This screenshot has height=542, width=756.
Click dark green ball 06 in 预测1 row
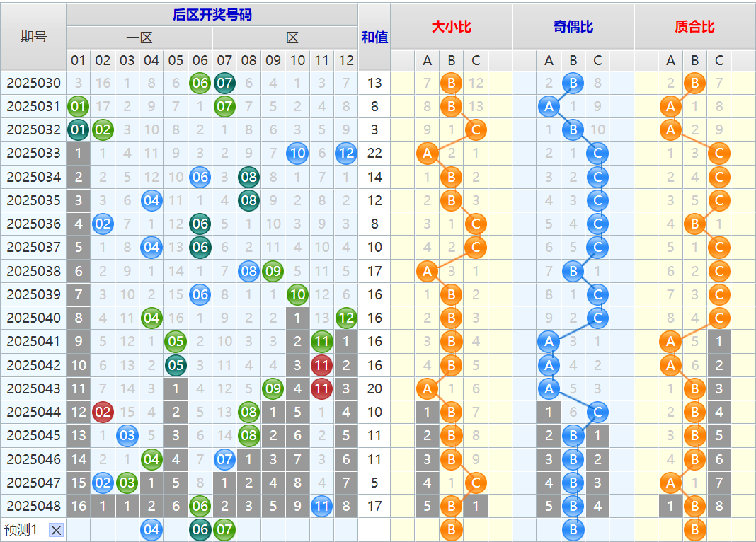pos(200,529)
